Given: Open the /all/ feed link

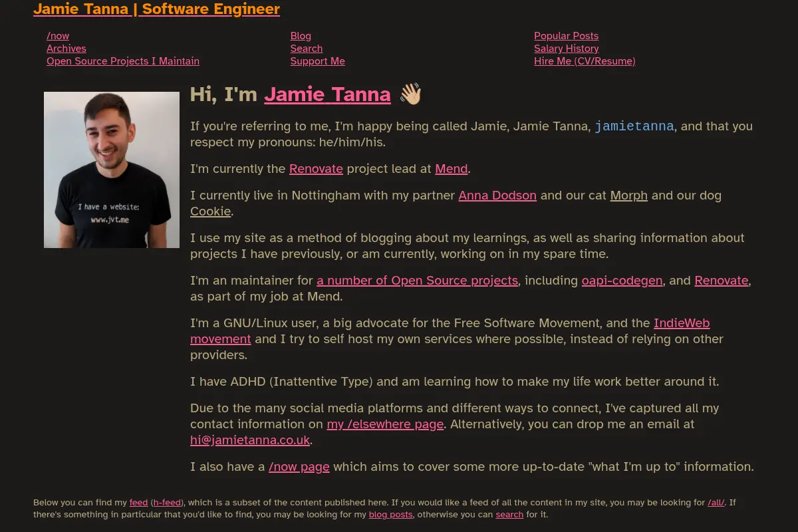Looking at the screenshot, I should [x=716, y=503].
